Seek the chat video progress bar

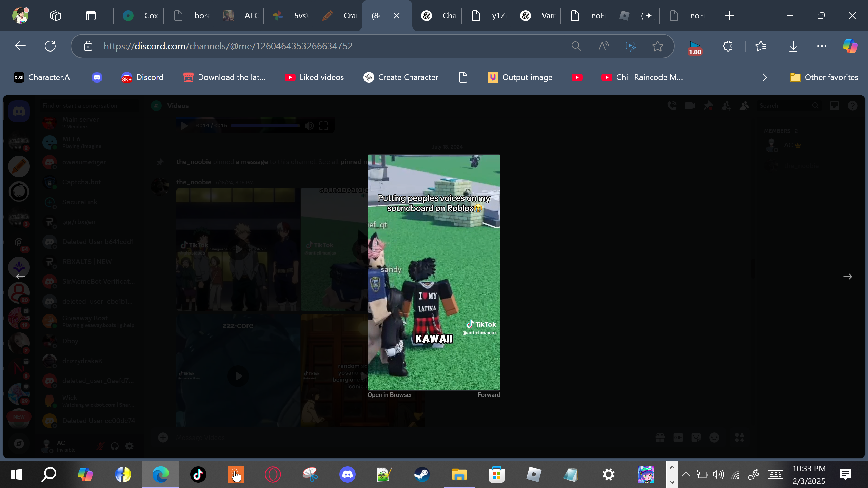(x=265, y=126)
